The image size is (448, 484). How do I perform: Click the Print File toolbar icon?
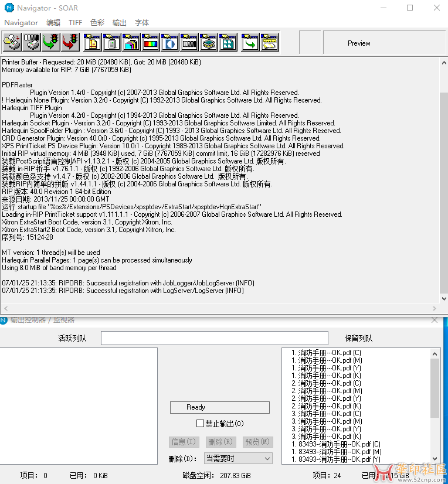[x=12, y=42]
